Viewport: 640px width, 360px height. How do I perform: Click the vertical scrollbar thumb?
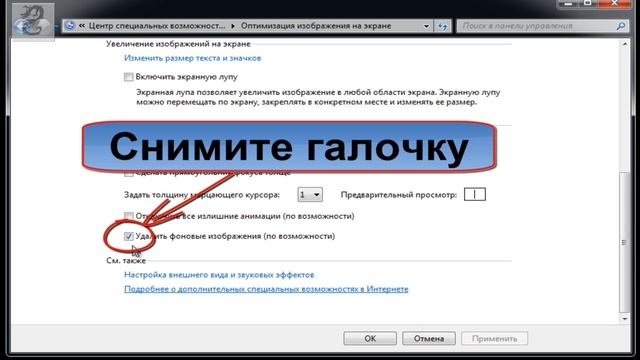tap(625, 242)
